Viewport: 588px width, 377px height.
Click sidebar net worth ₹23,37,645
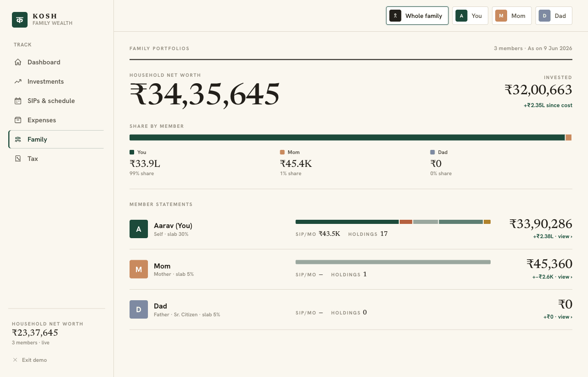(x=35, y=333)
